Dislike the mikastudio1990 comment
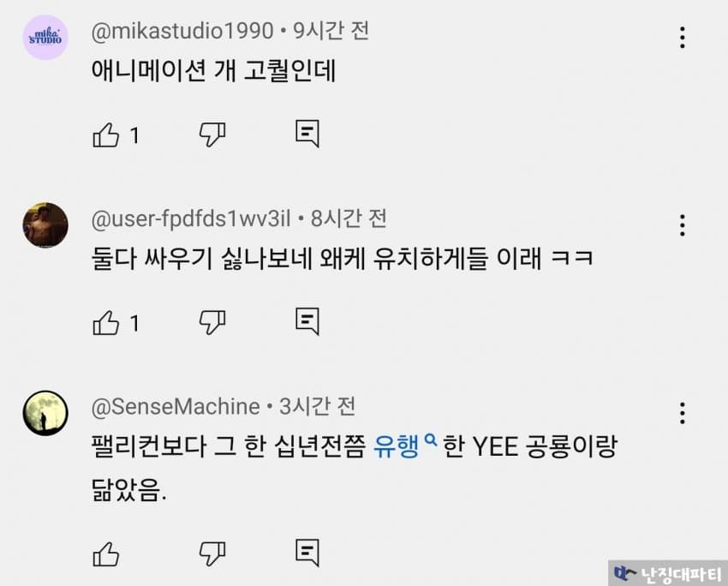The width and height of the screenshot is (728, 586). click(212, 134)
